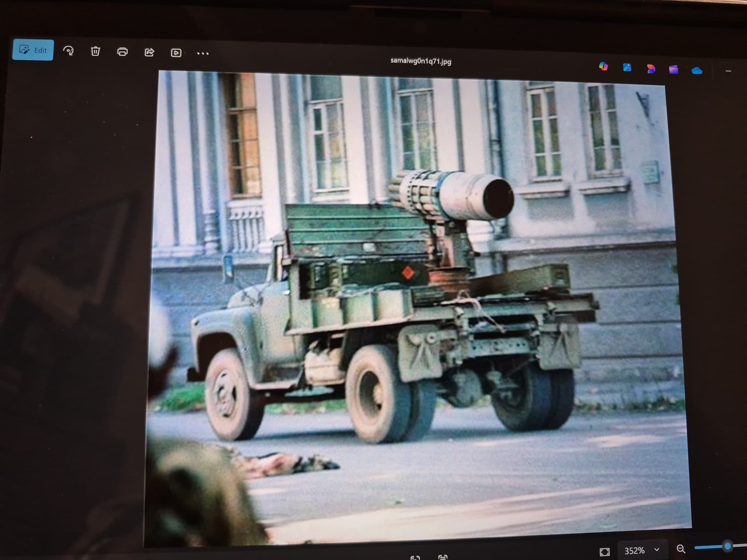The image size is (747, 560).
Task: Click the samalwg0n1q71.jpg file name
Action: [x=421, y=61]
